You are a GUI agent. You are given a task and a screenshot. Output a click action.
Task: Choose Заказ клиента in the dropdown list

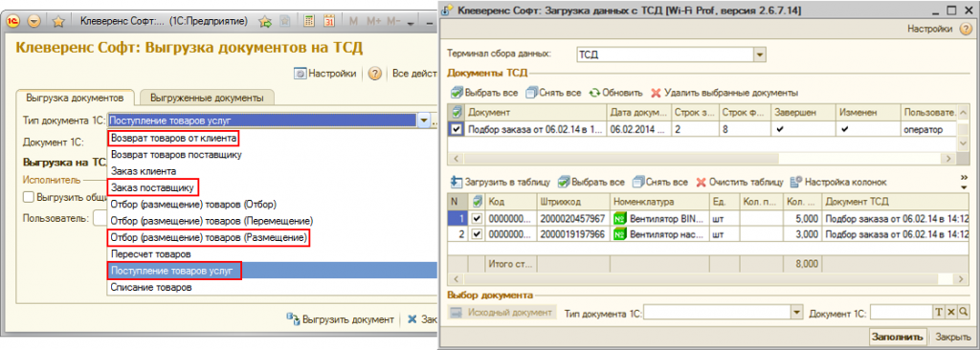tap(144, 170)
